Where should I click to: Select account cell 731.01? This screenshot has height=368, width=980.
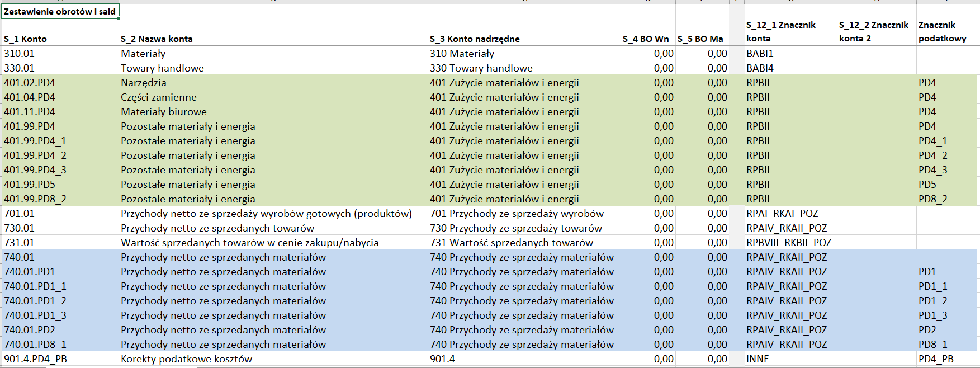(60, 242)
